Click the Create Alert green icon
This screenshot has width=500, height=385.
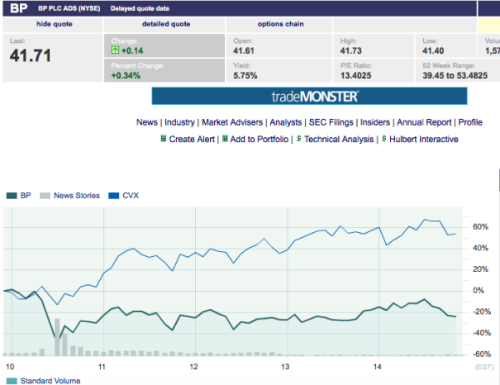pyautogui.click(x=163, y=138)
